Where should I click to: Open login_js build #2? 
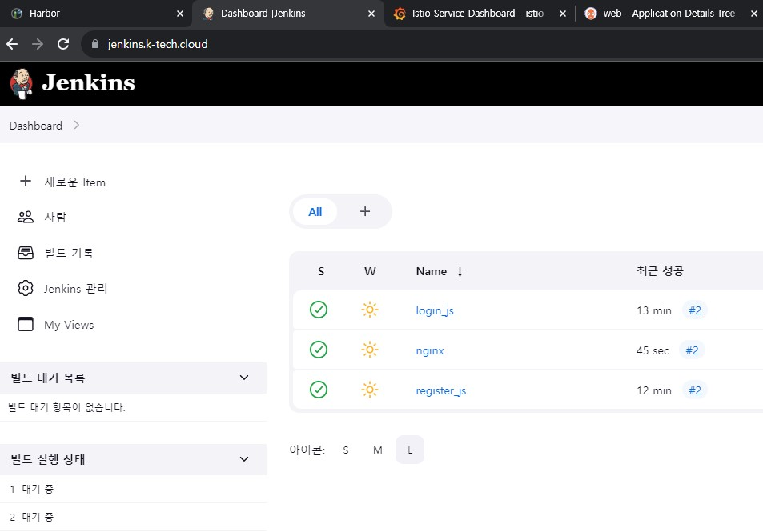click(694, 310)
